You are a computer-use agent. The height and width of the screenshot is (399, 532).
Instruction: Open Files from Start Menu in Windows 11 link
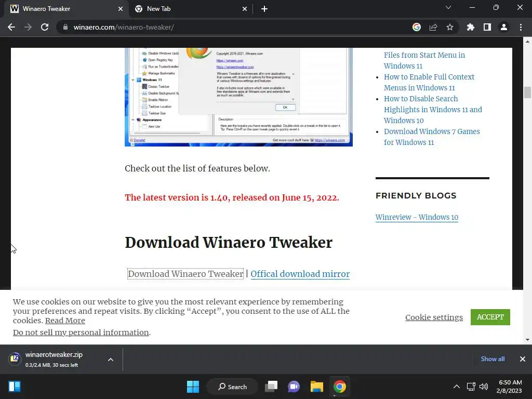tap(424, 60)
